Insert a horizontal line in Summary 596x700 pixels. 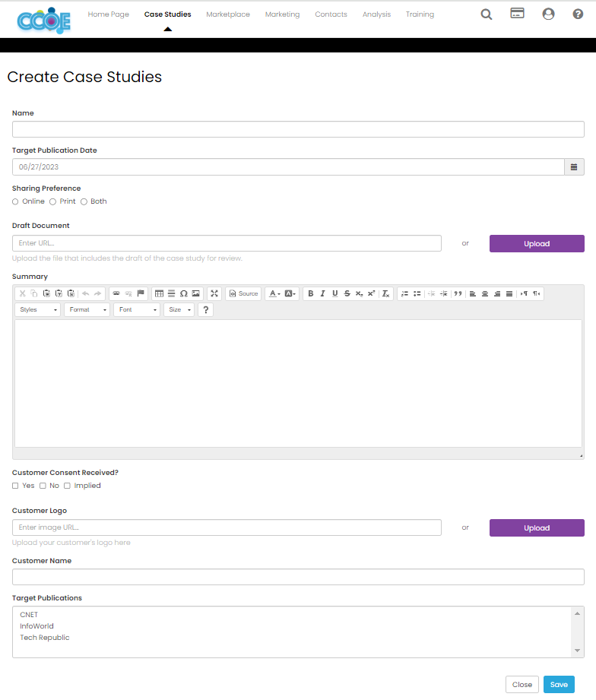[x=172, y=293]
